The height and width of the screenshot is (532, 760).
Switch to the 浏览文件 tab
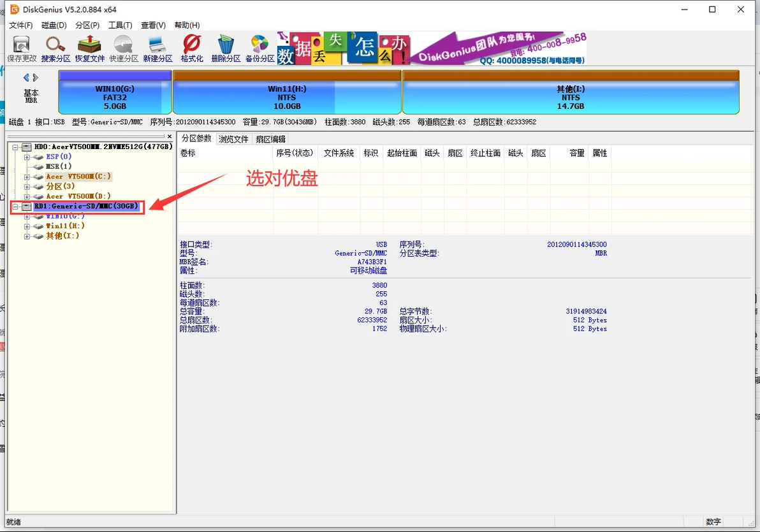[233, 138]
